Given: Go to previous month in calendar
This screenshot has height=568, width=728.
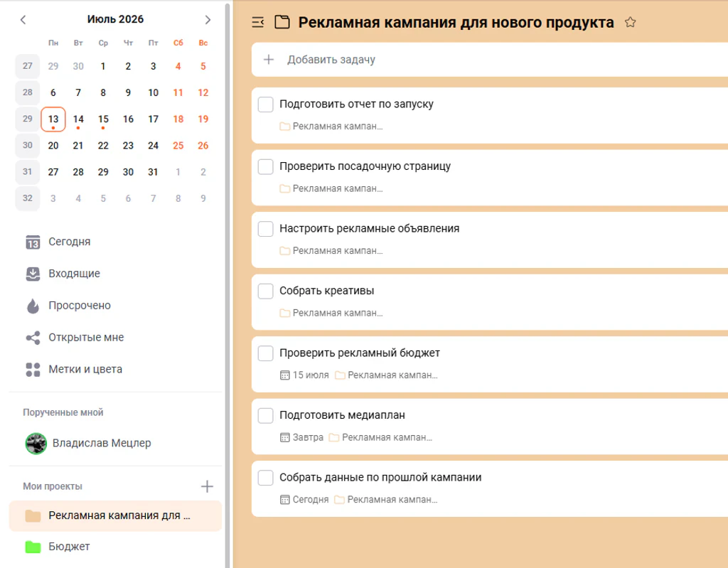Looking at the screenshot, I should [23, 19].
